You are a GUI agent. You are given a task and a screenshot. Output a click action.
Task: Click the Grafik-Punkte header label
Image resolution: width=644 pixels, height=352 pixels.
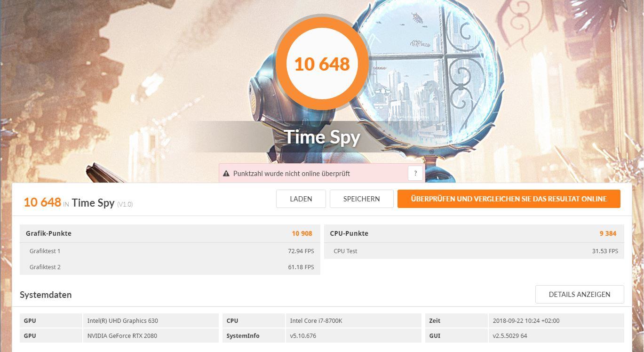49,233
